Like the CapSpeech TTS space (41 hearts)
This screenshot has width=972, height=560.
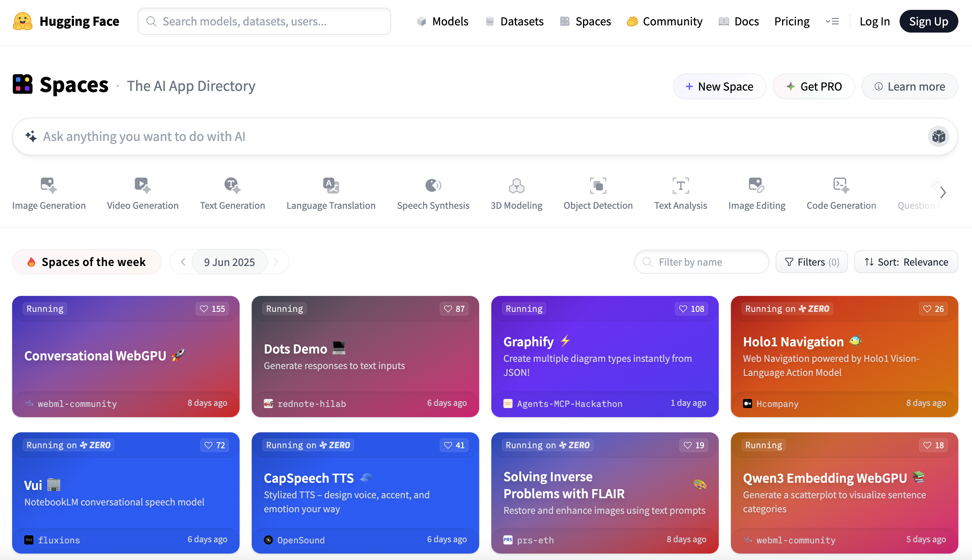[x=454, y=445]
